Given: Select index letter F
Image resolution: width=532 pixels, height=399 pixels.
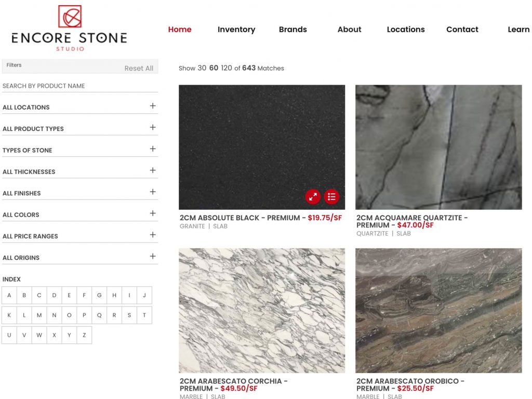Looking at the screenshot, I should pos(84,295).
